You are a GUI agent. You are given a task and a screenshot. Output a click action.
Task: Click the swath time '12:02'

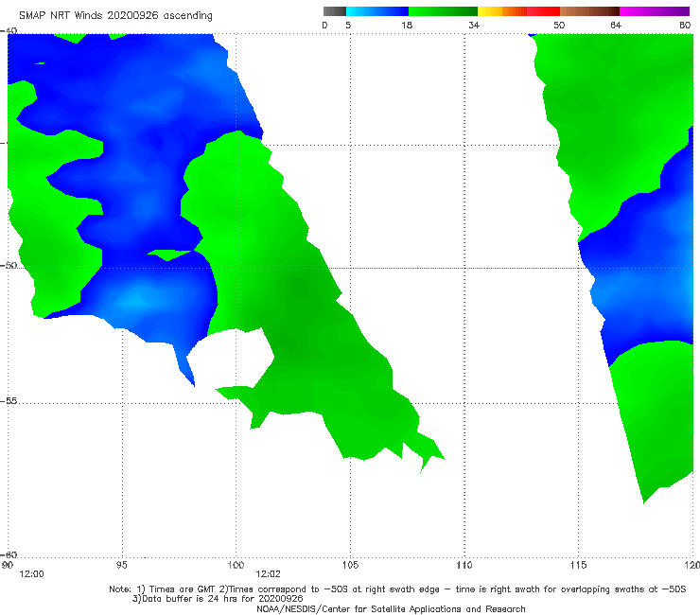click(x=269, y=574)
